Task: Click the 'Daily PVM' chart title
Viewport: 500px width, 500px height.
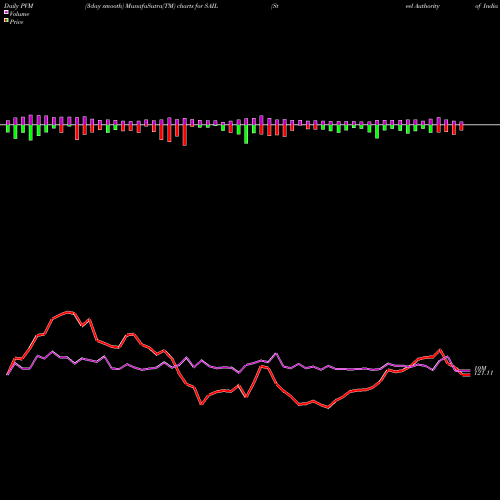Action: [x=19, y=6]
